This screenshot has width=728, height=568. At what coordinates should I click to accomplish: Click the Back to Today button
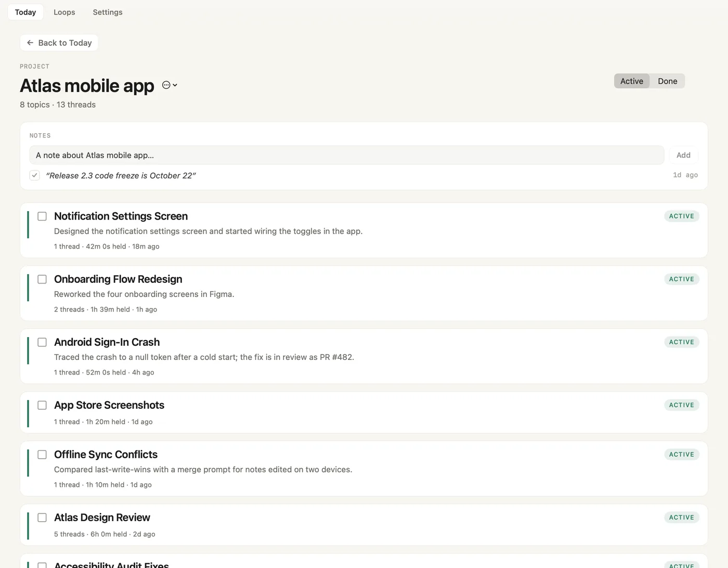(x=59, y=43)
